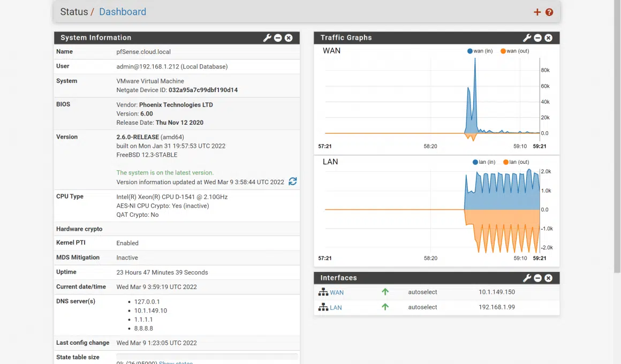Viewport: 621px width, 364px height.
Task: Refresh version information with the reload icon
Action: point(293,181)
